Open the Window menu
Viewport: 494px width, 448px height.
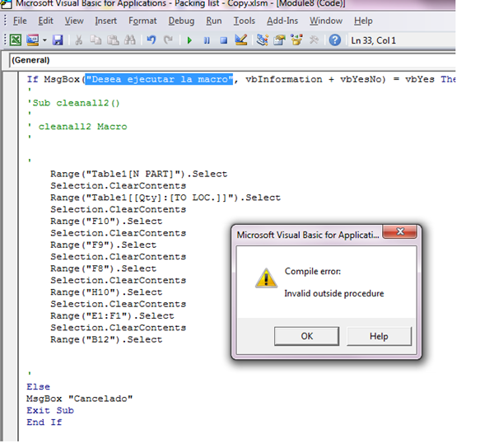pos(326,21)
